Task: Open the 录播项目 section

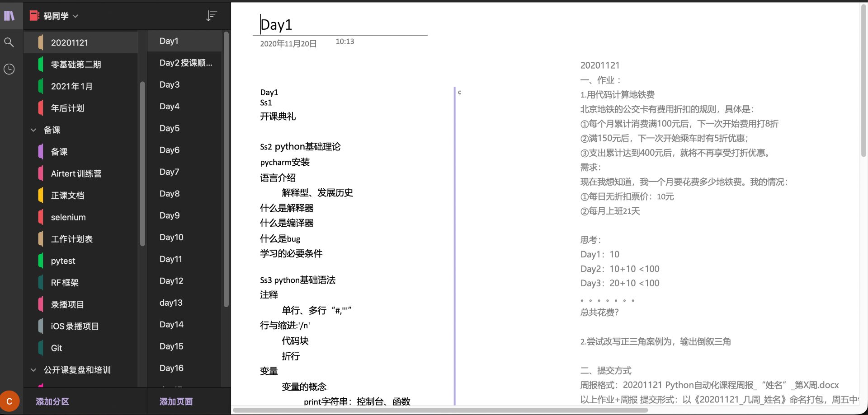Action: pyautogui.click(x=81, y=304)
